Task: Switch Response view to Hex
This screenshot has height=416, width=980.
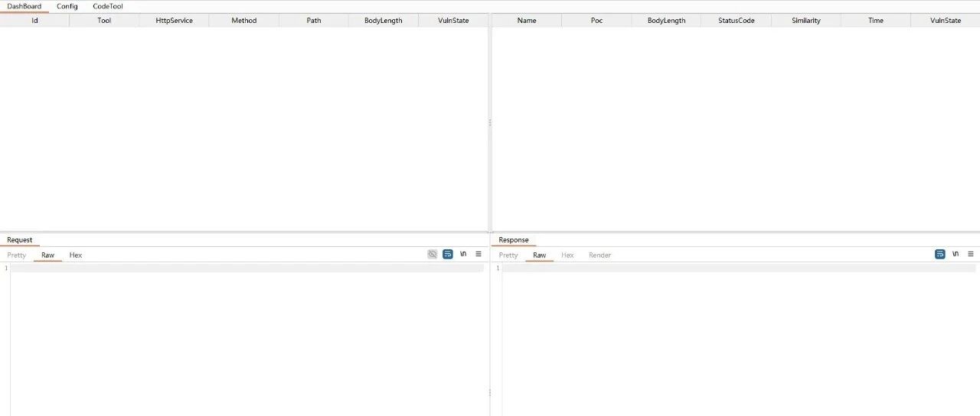Action: [567, 255]
